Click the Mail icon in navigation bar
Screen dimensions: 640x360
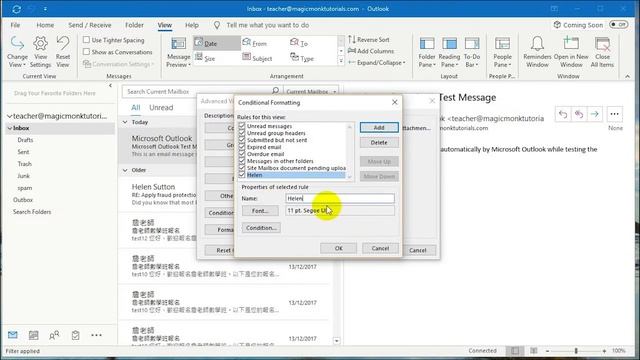pyautogui.click(x=13, y=335)
